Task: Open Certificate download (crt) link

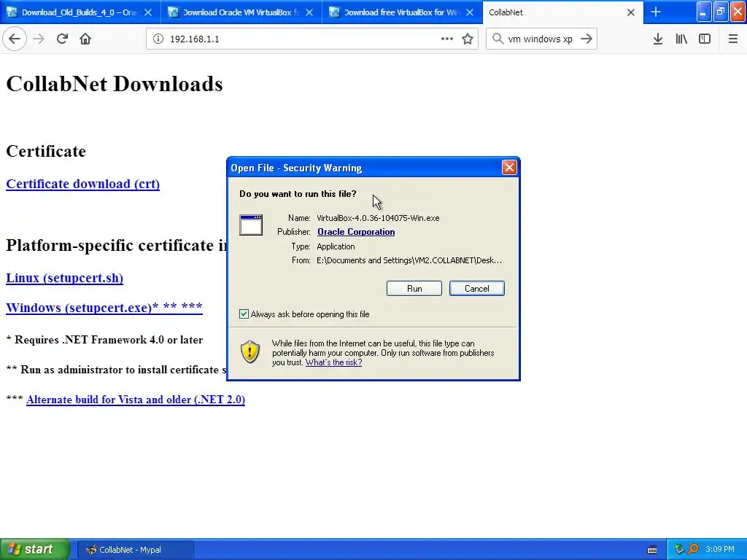Action: click(83, 184)
